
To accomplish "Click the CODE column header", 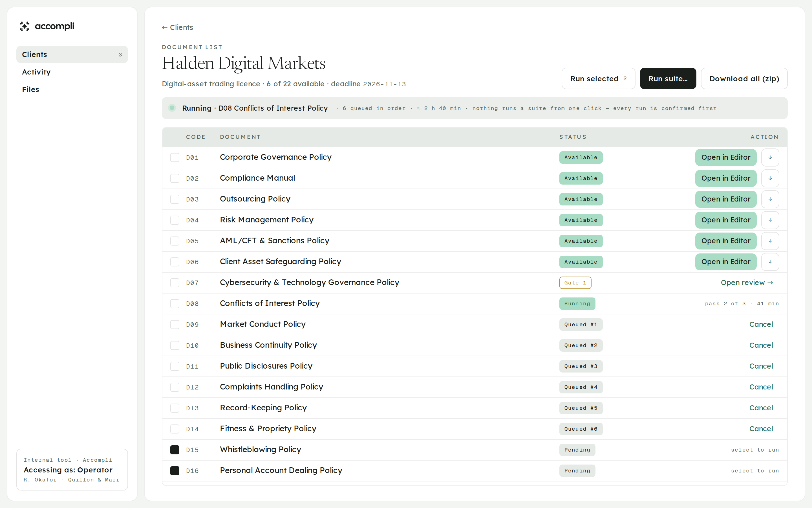I will [196, 137].
